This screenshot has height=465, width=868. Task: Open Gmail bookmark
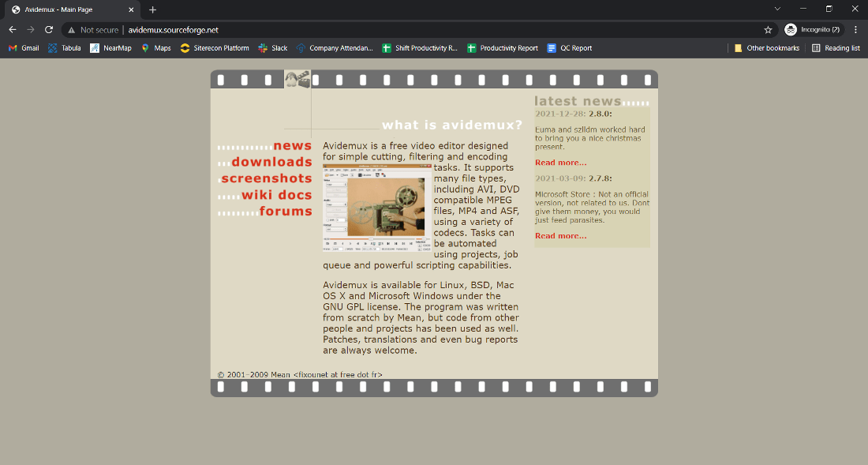coord(24,48)
